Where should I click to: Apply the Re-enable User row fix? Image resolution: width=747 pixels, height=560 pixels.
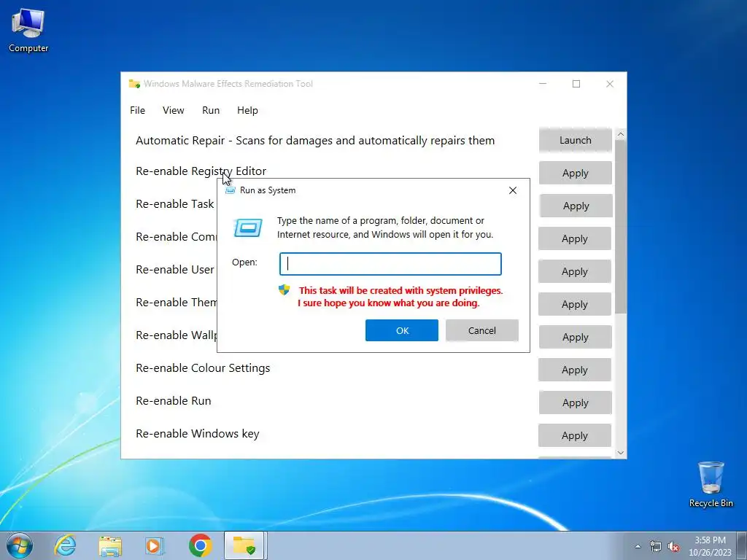pyautogui.click(x=575, y=271)
